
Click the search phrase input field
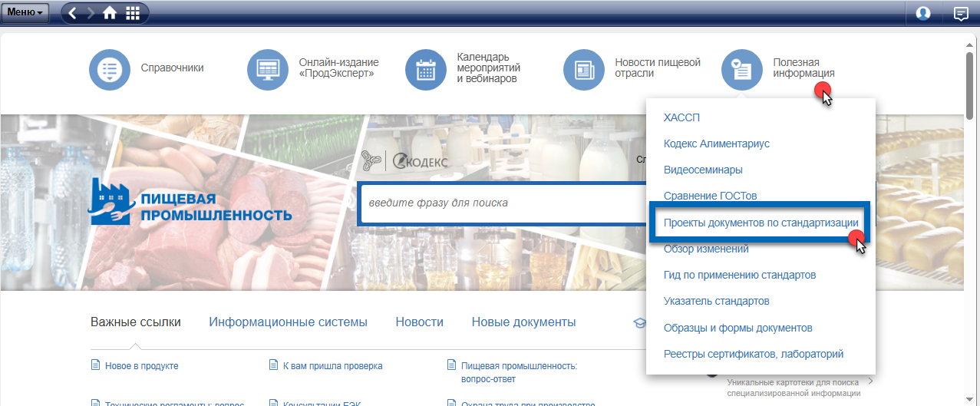tap(499, 203)
